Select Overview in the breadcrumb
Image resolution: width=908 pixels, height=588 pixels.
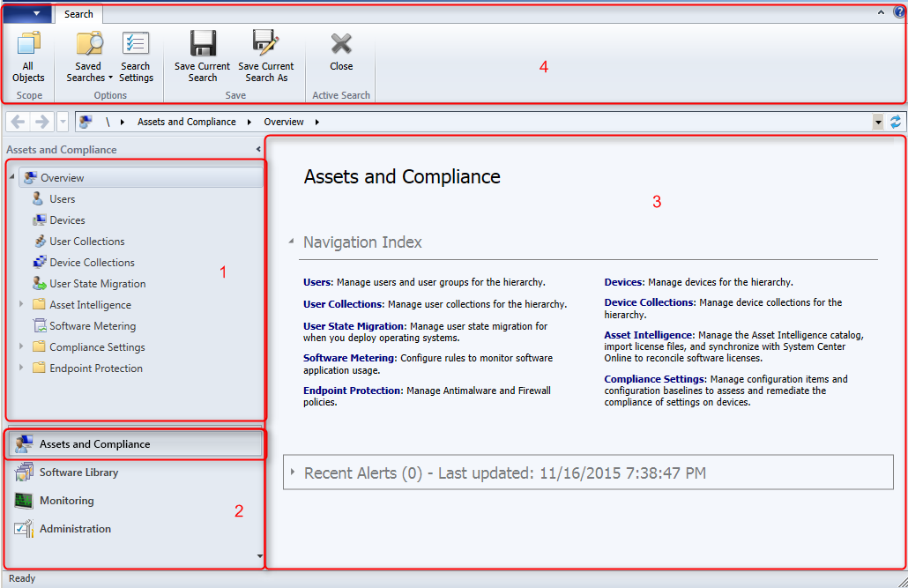(284, 122)
